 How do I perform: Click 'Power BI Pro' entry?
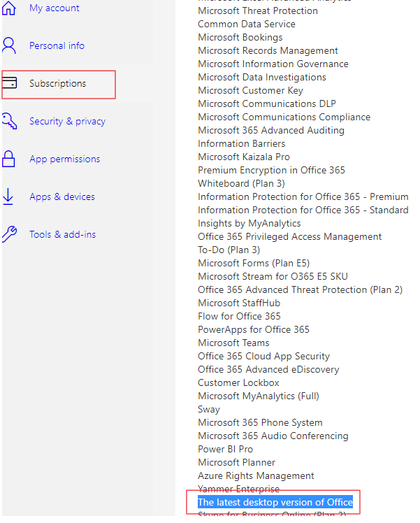pos(225,450)
